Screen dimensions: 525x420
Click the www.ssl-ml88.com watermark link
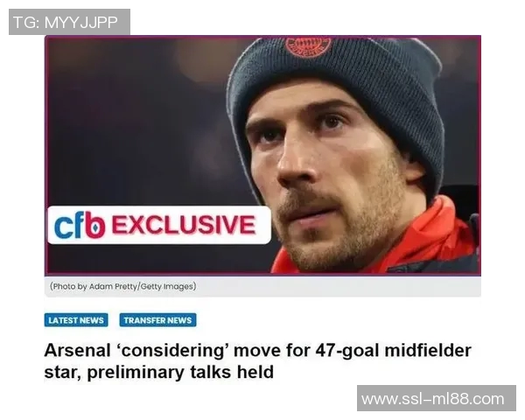437,399
